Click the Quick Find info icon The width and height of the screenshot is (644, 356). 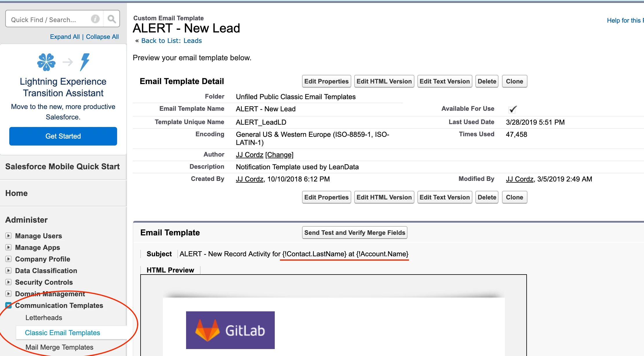click(x=95, y=19)
